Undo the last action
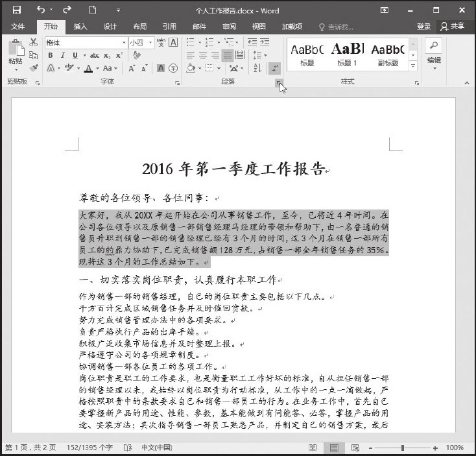476x456 pixels. (x=41, y=10)
